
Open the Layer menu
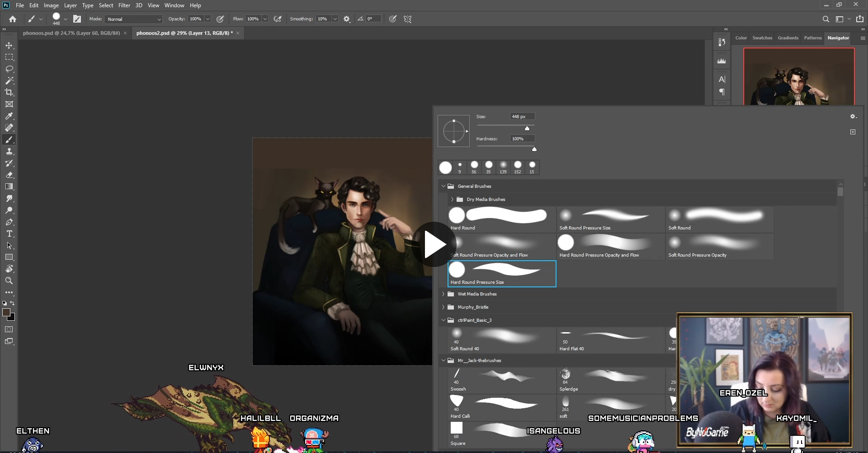[x=70, y=5]
